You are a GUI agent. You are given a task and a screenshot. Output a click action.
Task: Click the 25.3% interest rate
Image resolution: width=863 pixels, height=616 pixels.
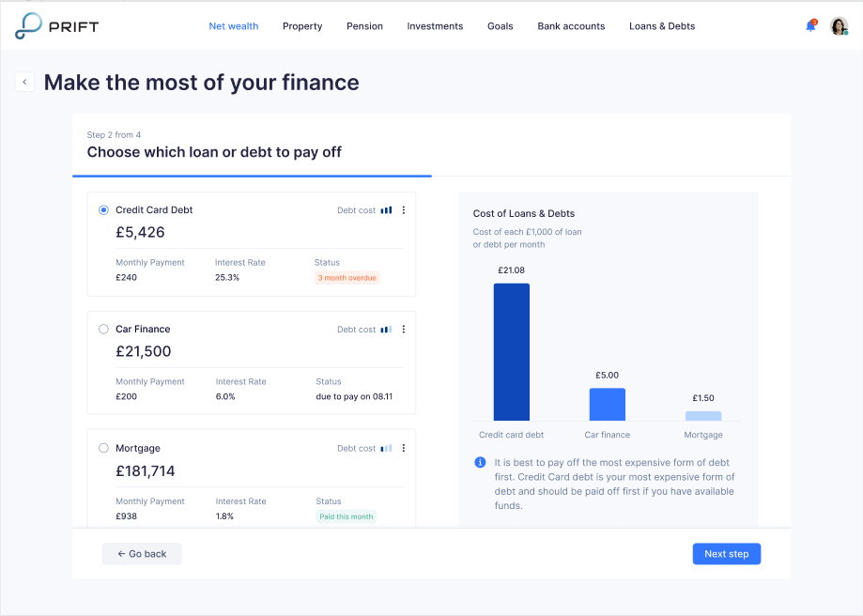[x=226, y=277]
